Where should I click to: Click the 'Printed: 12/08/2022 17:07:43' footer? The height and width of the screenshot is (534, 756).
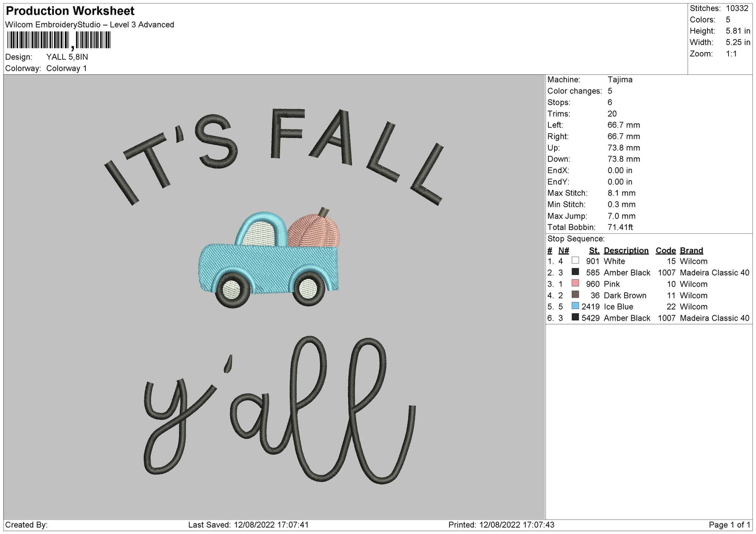pos(501,525)
